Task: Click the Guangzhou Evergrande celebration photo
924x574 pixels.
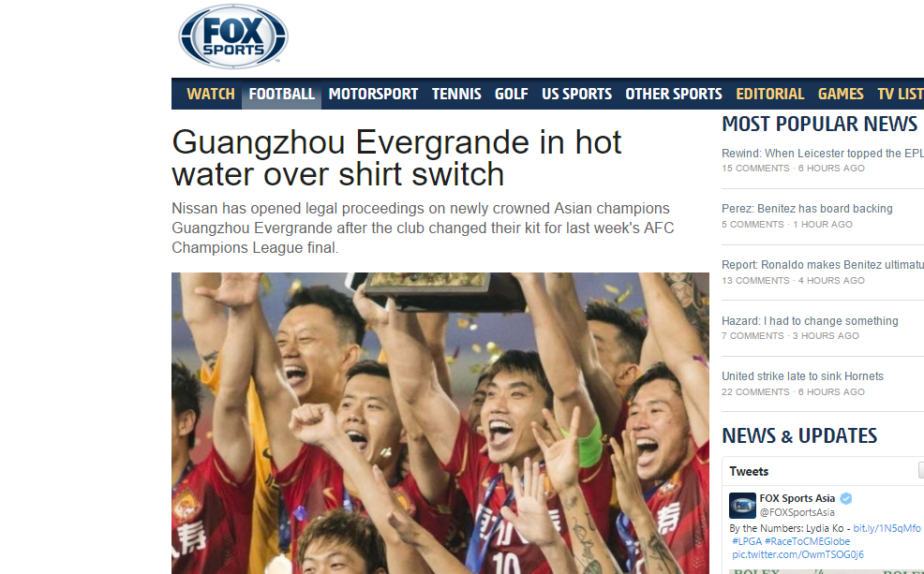Action: (x=440, y=422)
